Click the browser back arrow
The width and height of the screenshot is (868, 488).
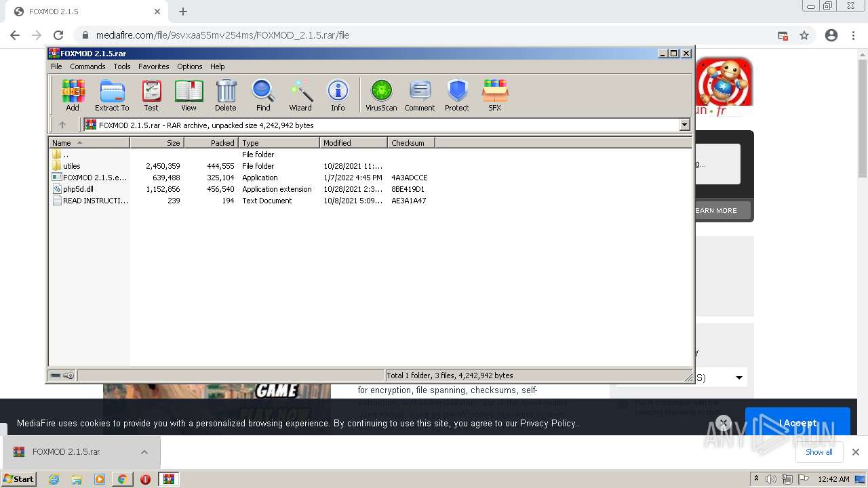[15, 35]
